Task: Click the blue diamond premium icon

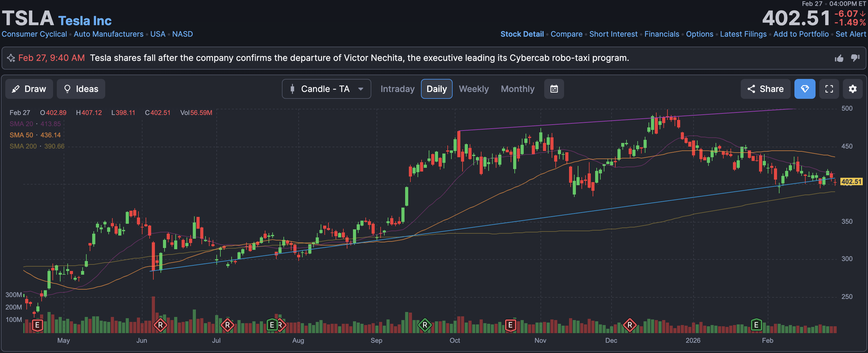Action: [x=805, y=89]
